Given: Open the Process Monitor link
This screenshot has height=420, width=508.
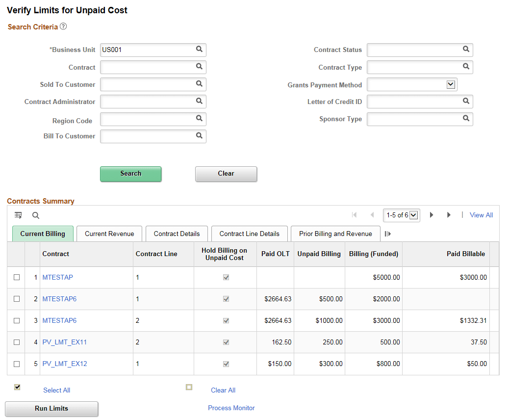Looking at the screenshot, I should (231, 408).
